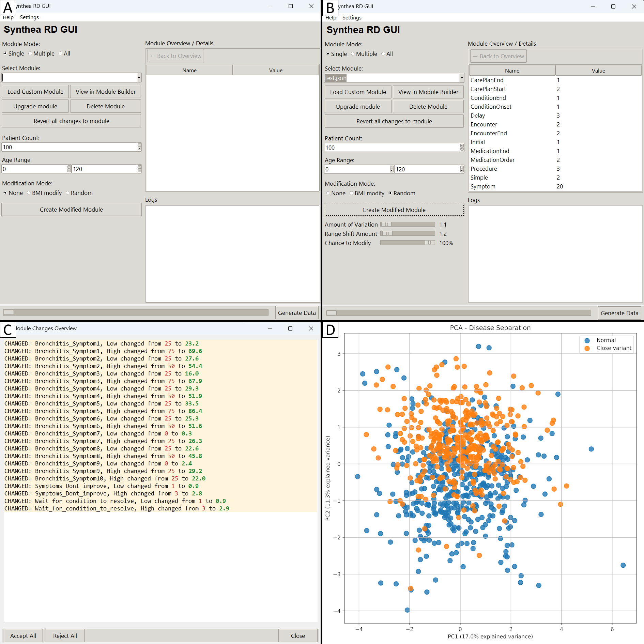Select All module mode in window A
The width and height of the screenshot is (644, 644).
click(64, 53)
